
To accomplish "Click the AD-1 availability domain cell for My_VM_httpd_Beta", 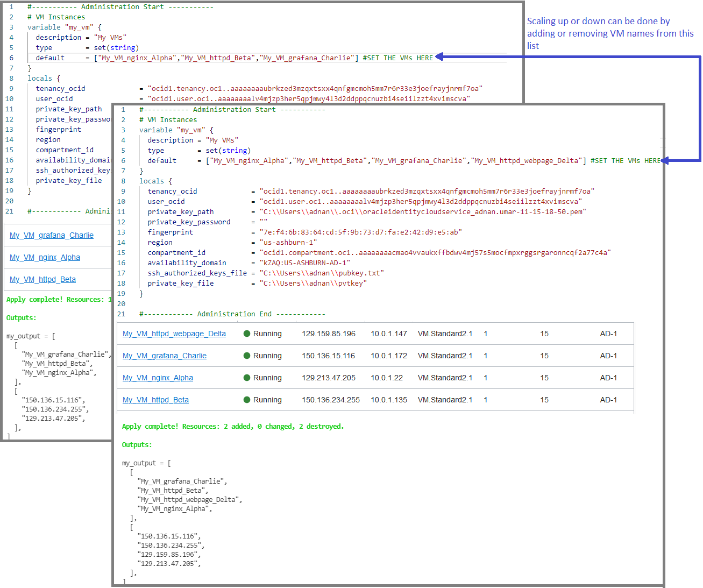I will (608, 400).
